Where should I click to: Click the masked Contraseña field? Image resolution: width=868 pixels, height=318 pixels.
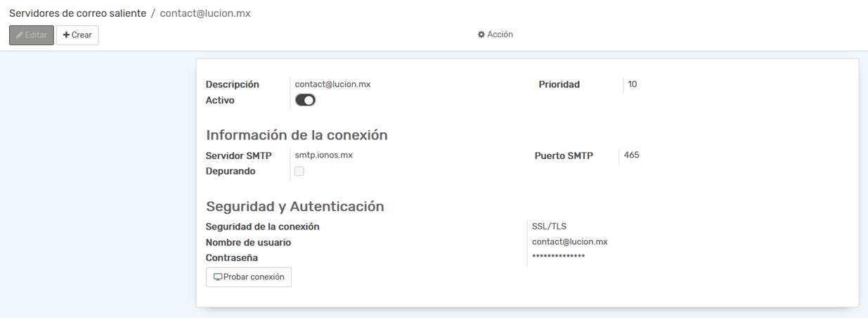[558, 257]
